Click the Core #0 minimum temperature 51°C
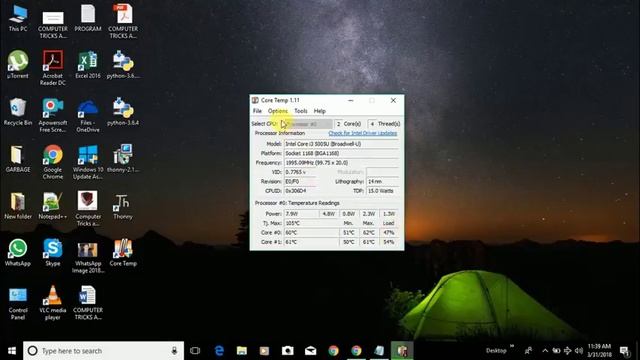 click(349, 232)
